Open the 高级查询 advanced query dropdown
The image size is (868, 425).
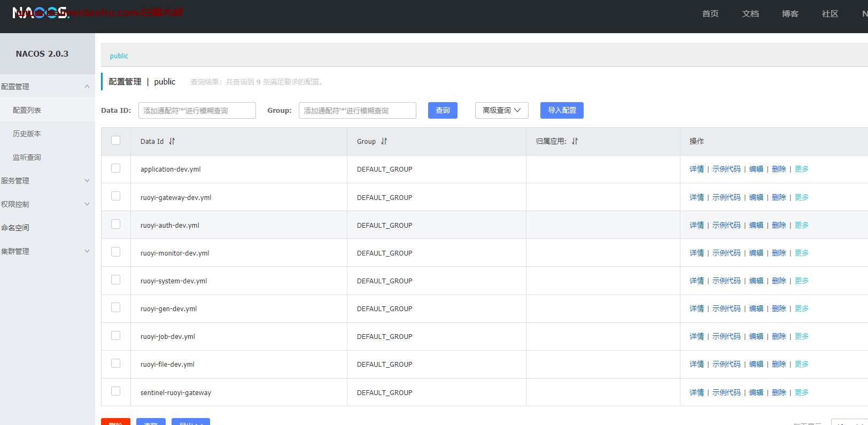pos(501,110)
